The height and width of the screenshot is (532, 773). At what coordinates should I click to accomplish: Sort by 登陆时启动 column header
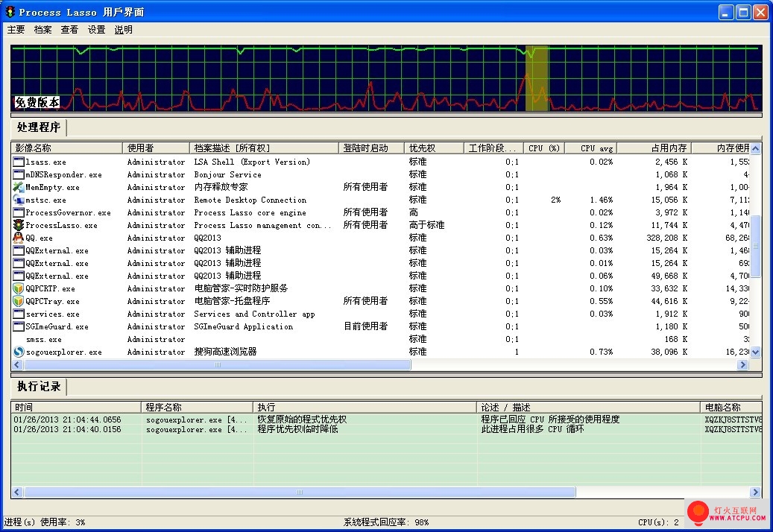(371, 148)
